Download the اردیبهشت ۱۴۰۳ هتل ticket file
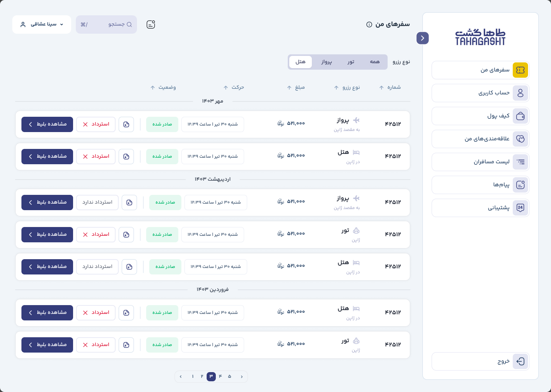Viewport: 551px width, 392px height. point(129,267)
